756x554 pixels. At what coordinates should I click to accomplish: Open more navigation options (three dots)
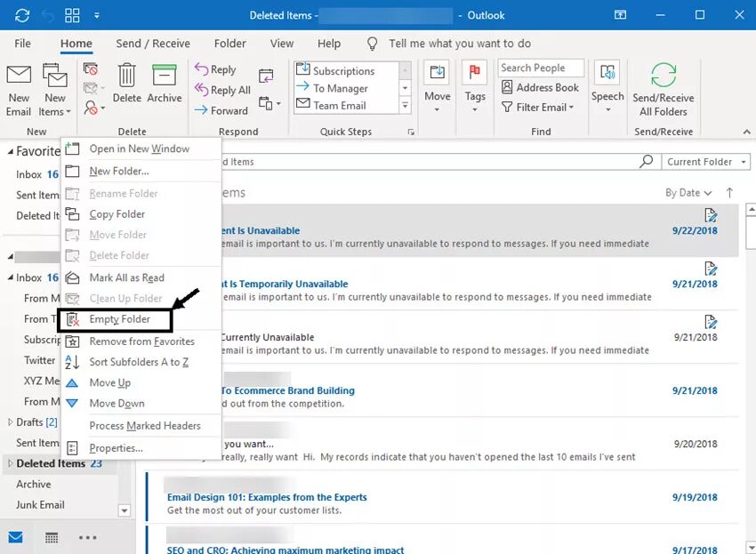point(88,537)
